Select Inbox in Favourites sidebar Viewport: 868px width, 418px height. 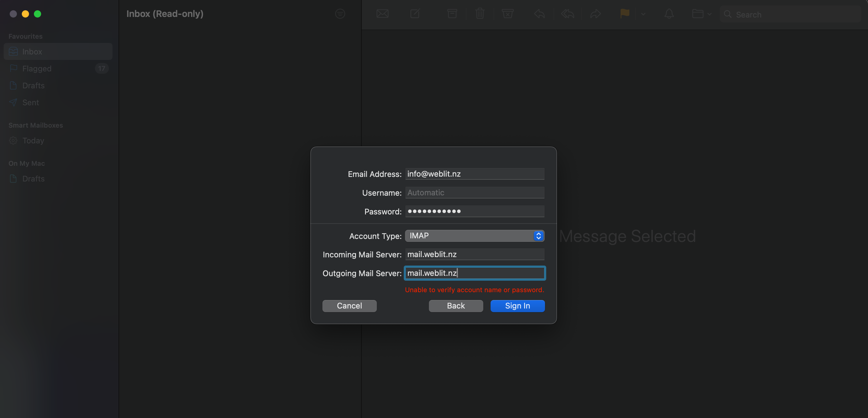pos(58,52)
